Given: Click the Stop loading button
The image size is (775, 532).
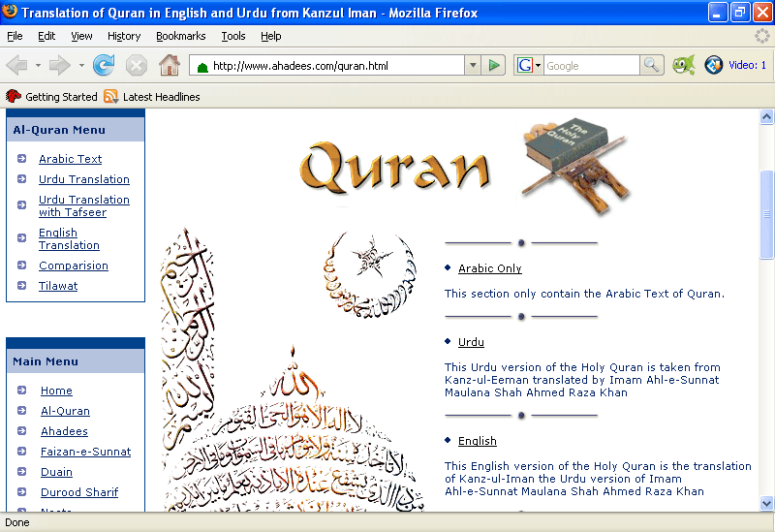Looking at the screenshot, I should (x=136, y=65).
